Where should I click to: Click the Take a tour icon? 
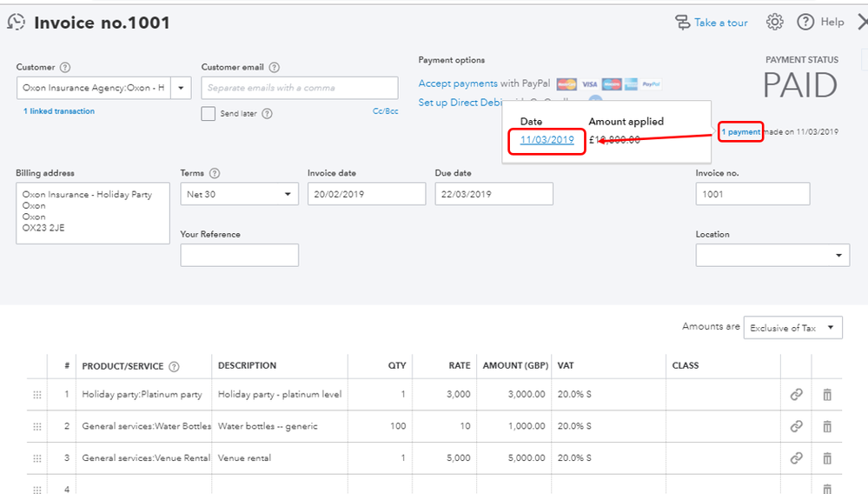[682, 22]
